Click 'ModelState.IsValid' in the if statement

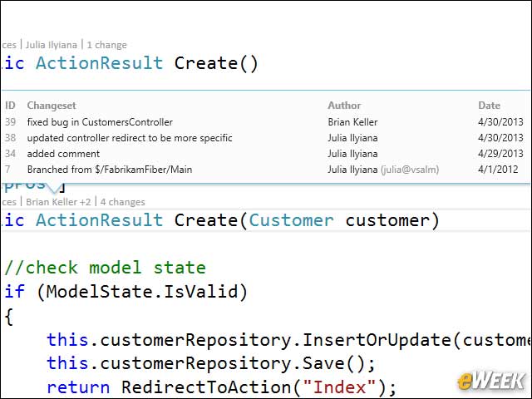click(142, 292)
